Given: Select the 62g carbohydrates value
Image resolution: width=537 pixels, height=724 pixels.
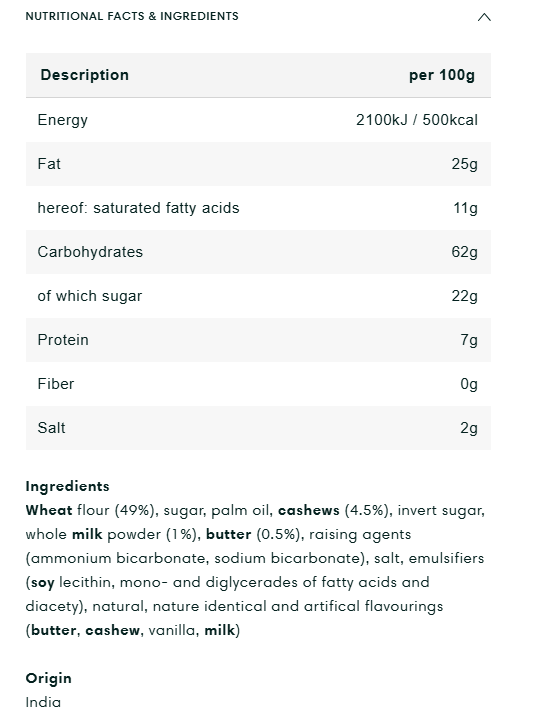Looking at the screenshot, I should pyautogui.click(x=465, y=252).
